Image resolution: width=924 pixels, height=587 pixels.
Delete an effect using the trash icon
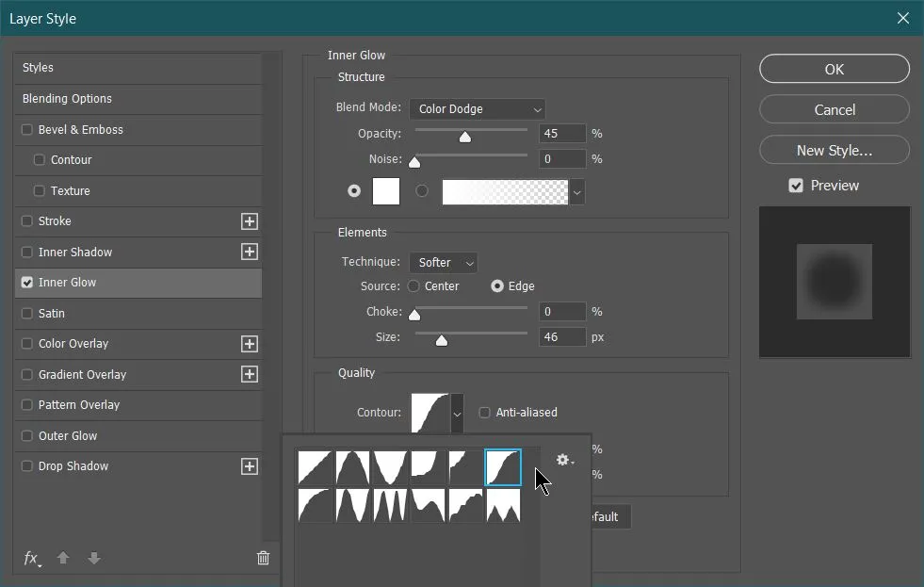(x=263, y=558)
